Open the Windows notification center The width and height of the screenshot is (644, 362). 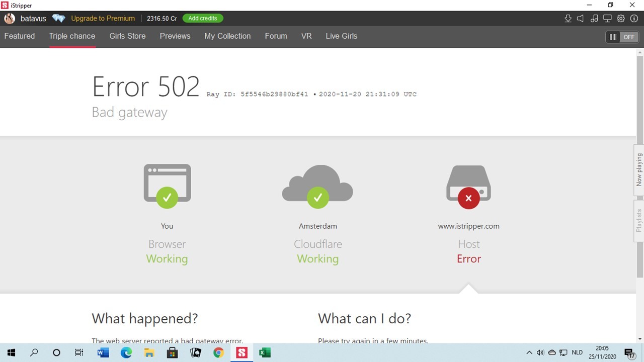[629, 353]
